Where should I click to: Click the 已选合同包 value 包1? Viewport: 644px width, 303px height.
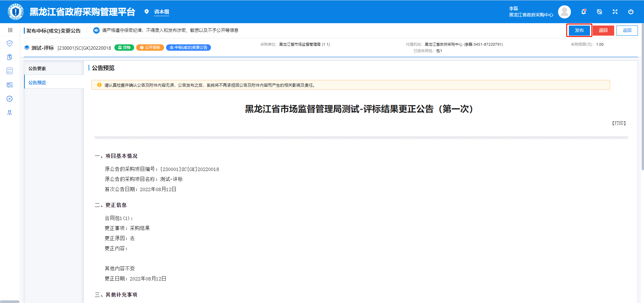click(x=439, y=51)
